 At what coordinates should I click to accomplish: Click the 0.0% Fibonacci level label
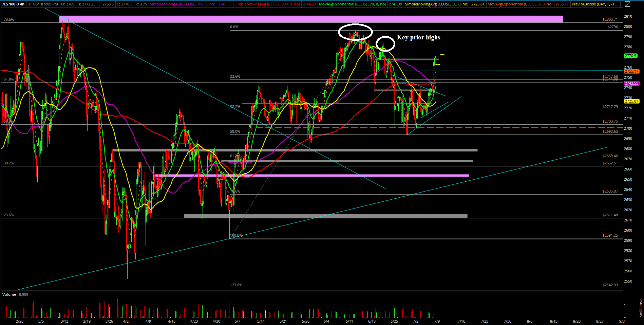(234, 27)
